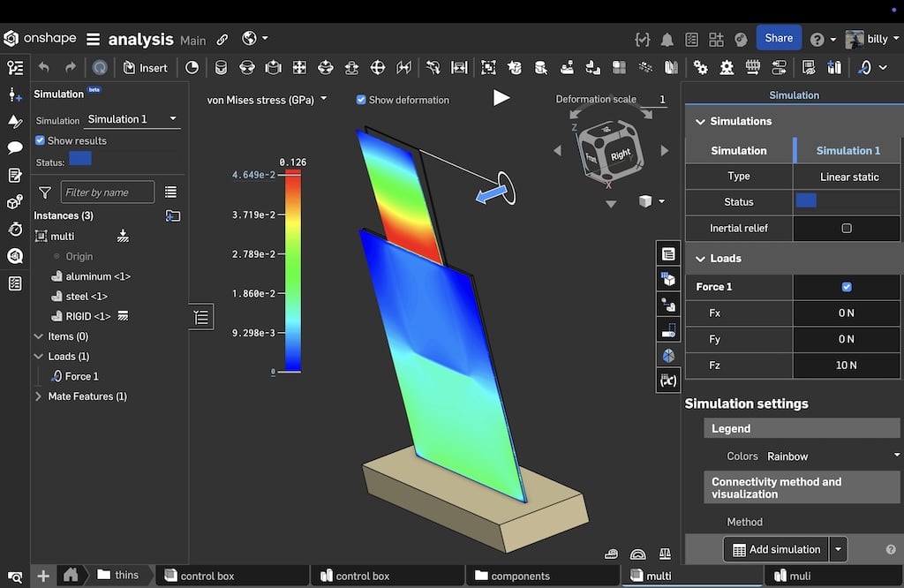The image size is (904, 588).
Task: Click the Status color swatch in Simulations table
Action: 806,200
